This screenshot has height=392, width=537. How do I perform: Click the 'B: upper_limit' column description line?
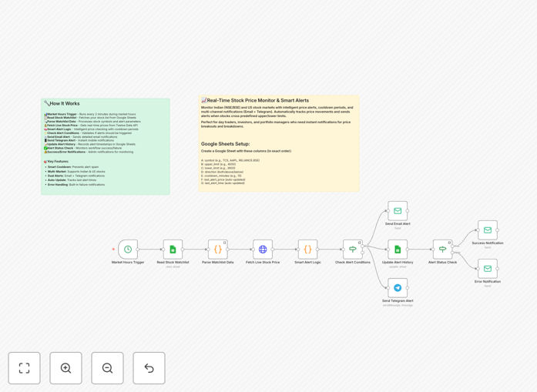click(x=218, y=164)
